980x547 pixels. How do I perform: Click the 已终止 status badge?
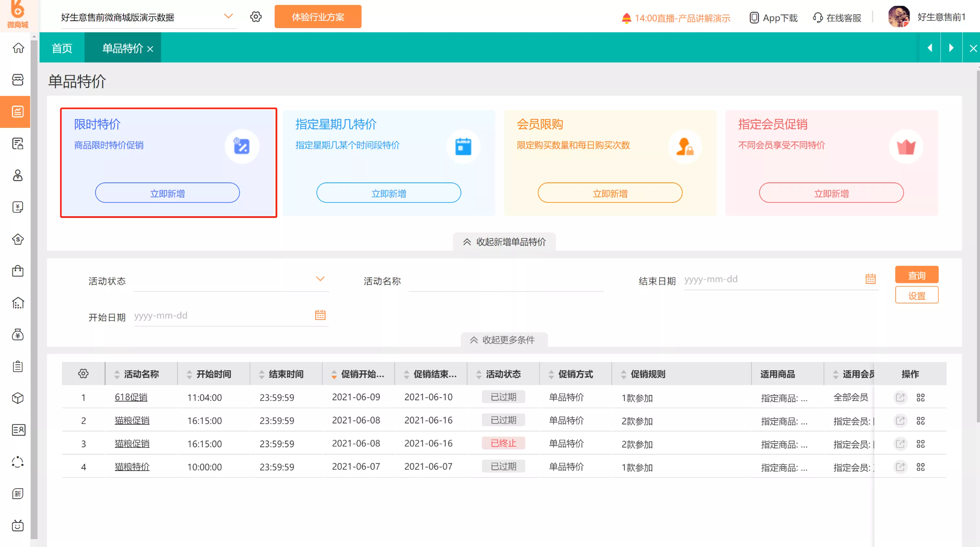click(503, 443)
